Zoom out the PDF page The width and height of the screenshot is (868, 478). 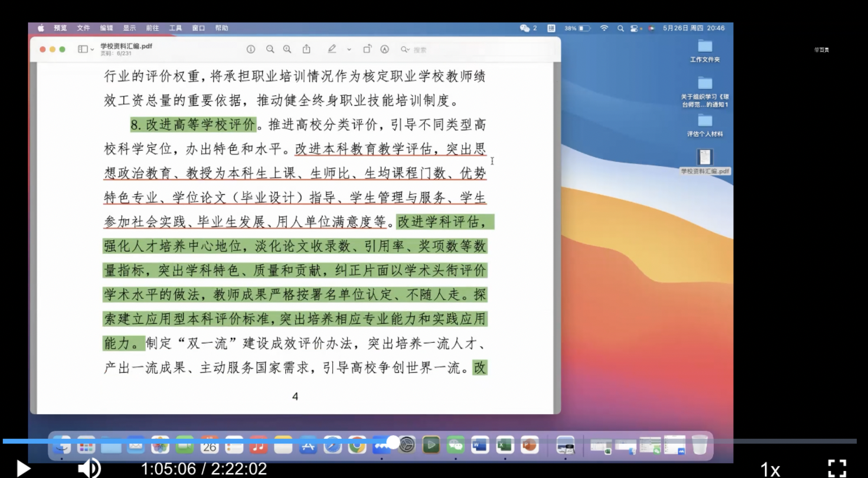[x=270, y=49]
